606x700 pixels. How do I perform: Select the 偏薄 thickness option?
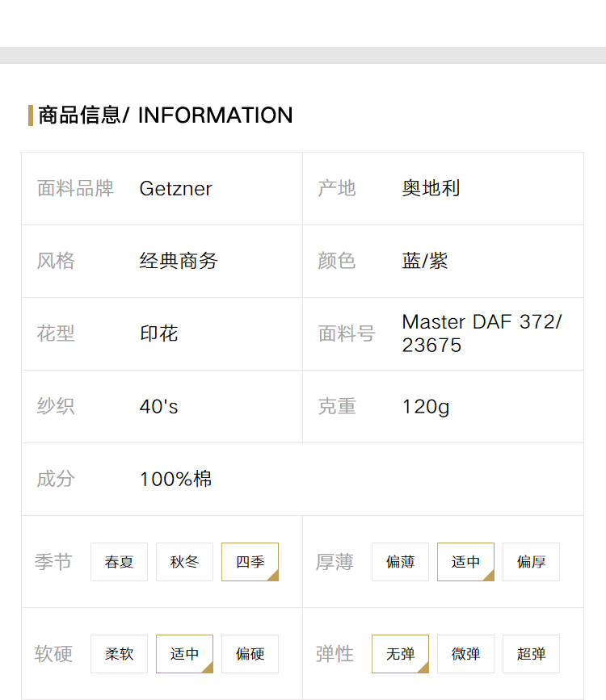point(401,562)
